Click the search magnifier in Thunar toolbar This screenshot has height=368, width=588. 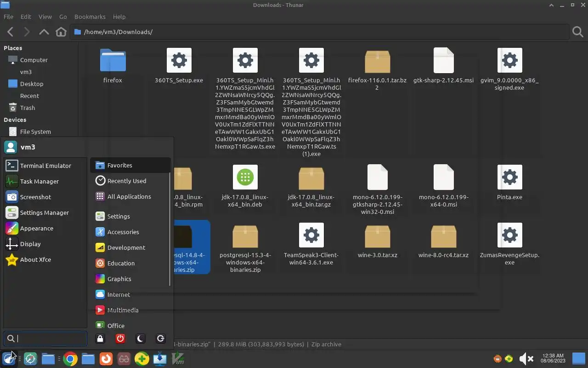[578, 32]
